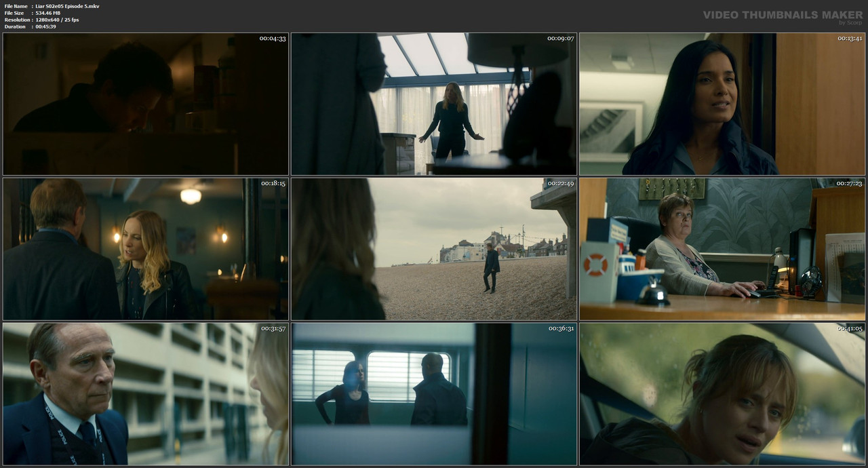Click the duration value '00:45:39'
Viewport: 868px width, 468px height.
coord(45,26)
